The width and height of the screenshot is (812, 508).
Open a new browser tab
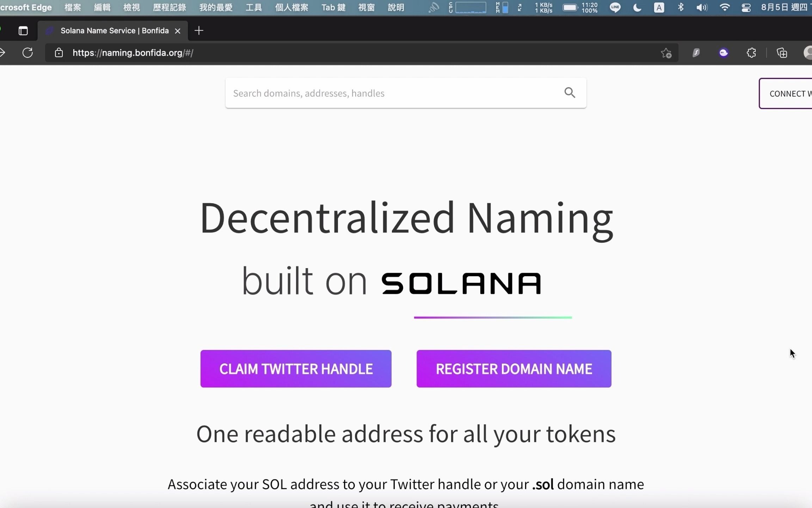pos(199,31)
